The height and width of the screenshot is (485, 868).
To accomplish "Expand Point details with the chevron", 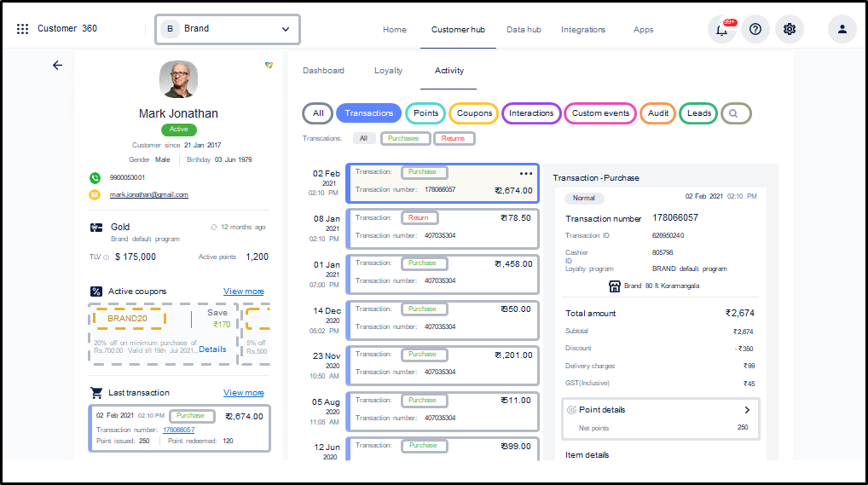I will pyautogui.click(x=747, y=410).
